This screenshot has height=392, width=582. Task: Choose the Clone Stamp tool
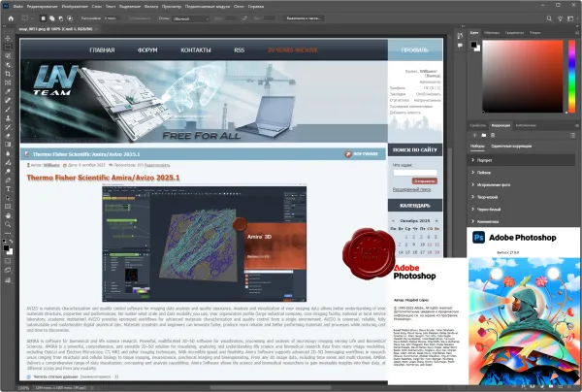8,118
